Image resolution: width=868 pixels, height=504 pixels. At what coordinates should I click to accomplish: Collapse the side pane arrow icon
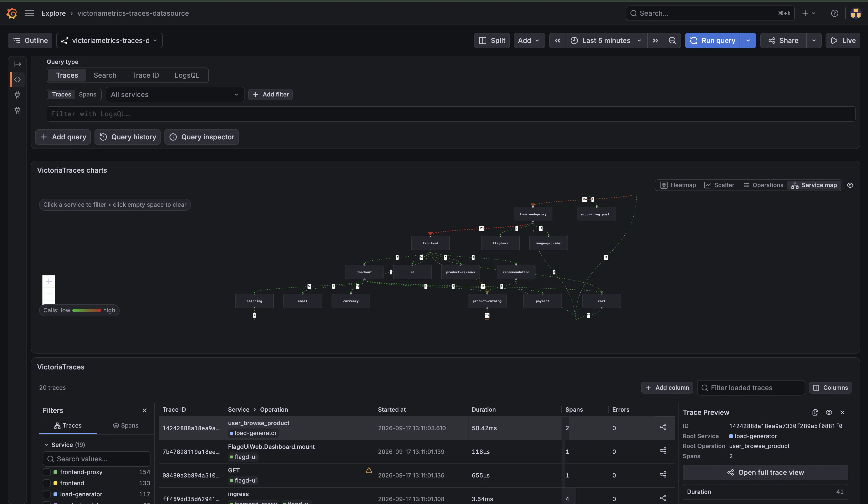(17, 64)
